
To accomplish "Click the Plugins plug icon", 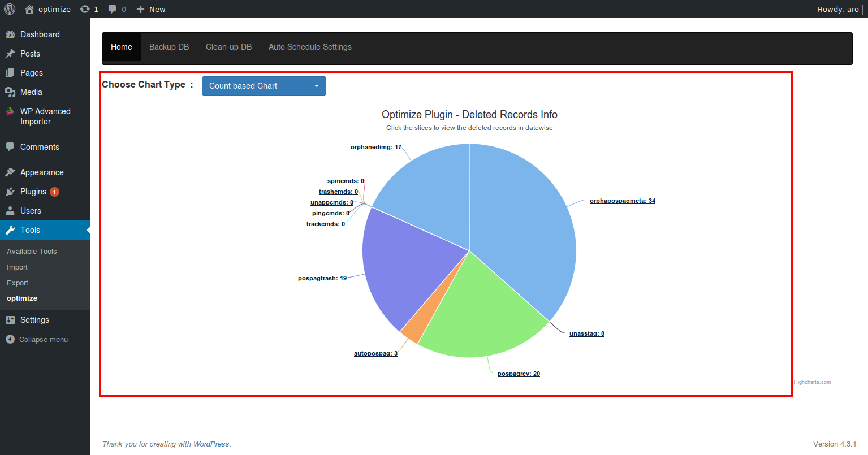I will 10,192.
